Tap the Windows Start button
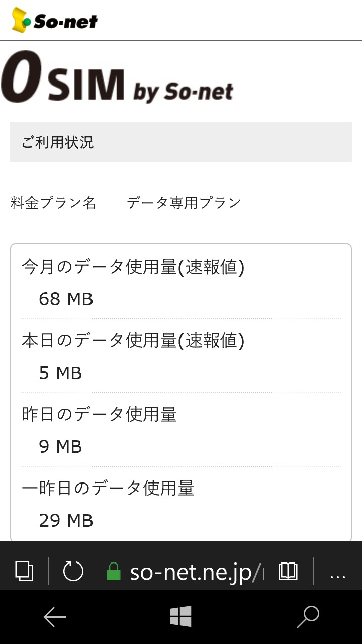The height and width of the screenshot is (644, 362). coord(180,616)
